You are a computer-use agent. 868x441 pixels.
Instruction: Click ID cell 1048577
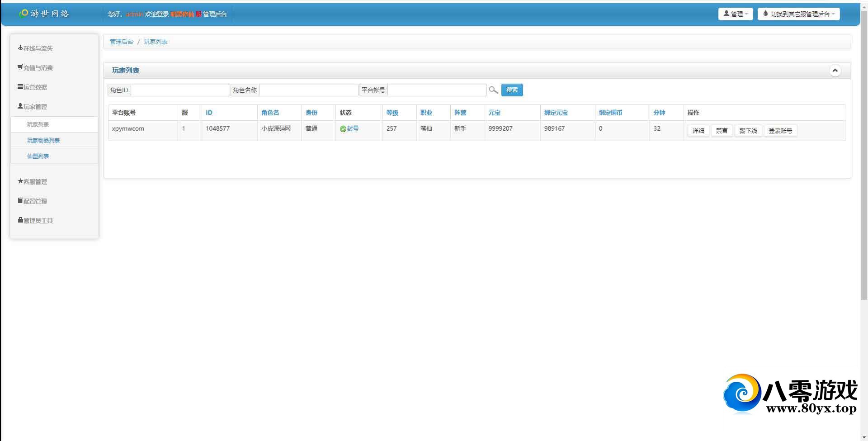[217, 128]
